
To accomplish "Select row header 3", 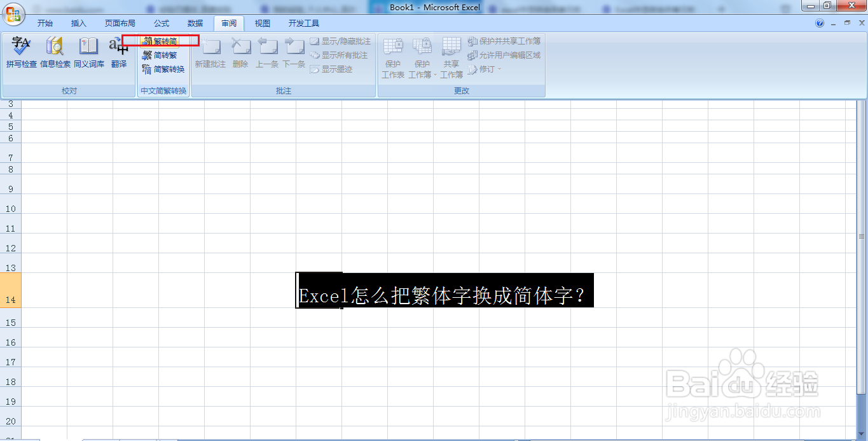I will click(x=11, y=104).
